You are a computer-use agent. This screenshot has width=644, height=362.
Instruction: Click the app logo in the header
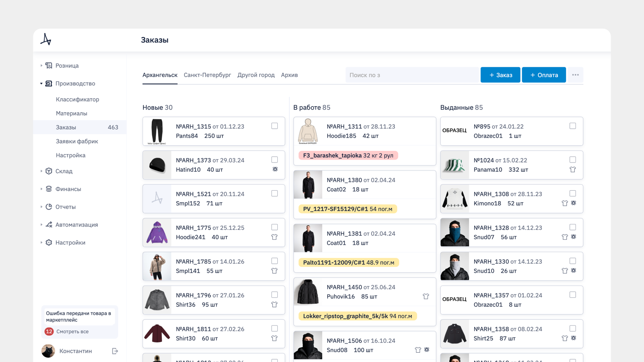tap(46, 39)
